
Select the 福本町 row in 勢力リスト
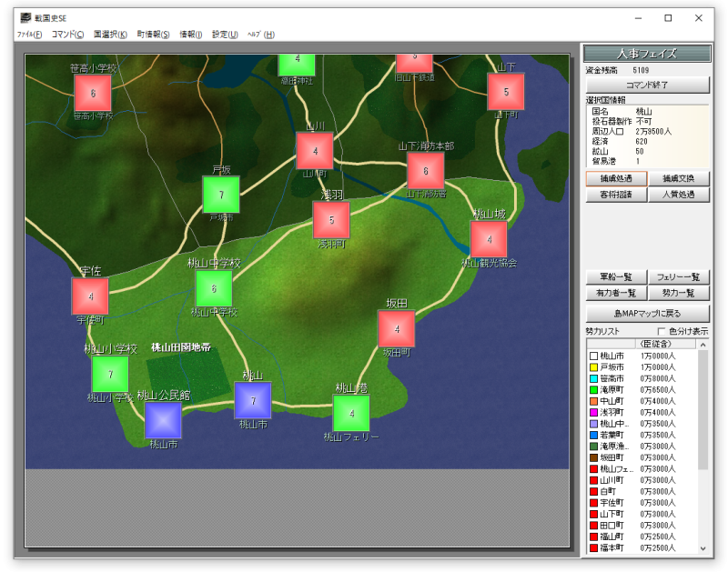(642, 547)
